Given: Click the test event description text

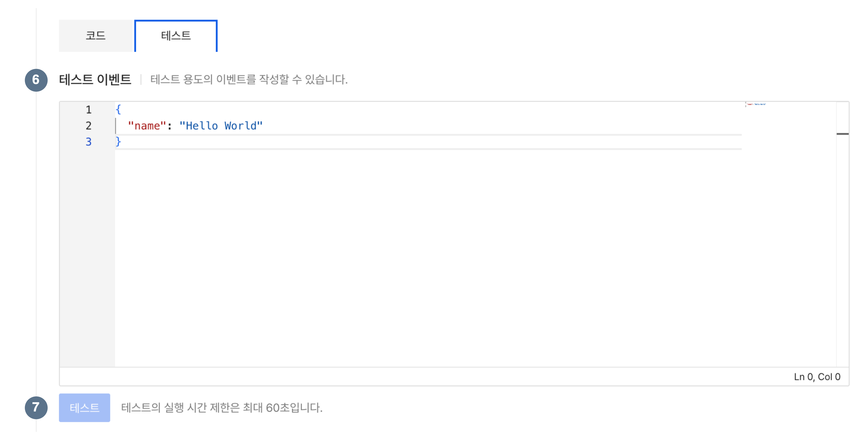Looking at the screenshot, I should [x=249, y=80].
